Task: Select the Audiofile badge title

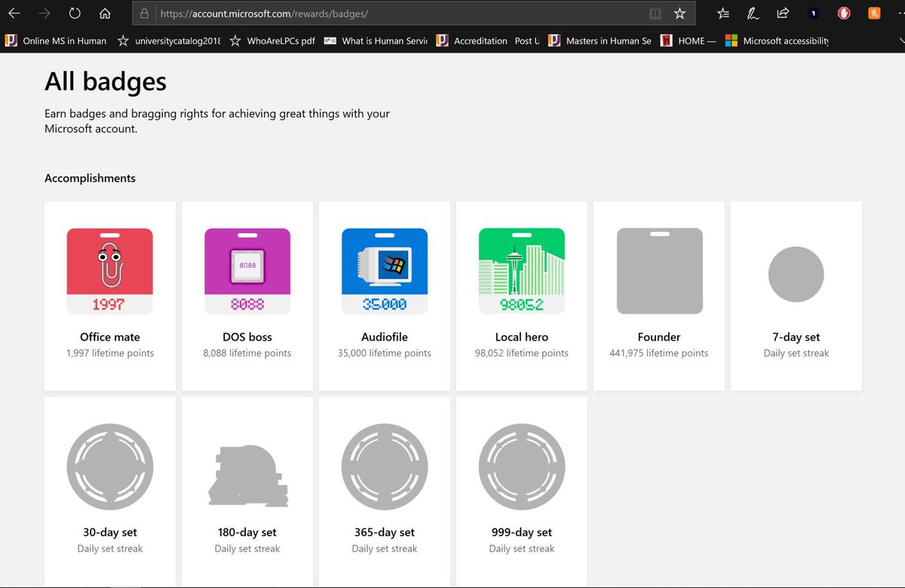Action: coord(385,337)
